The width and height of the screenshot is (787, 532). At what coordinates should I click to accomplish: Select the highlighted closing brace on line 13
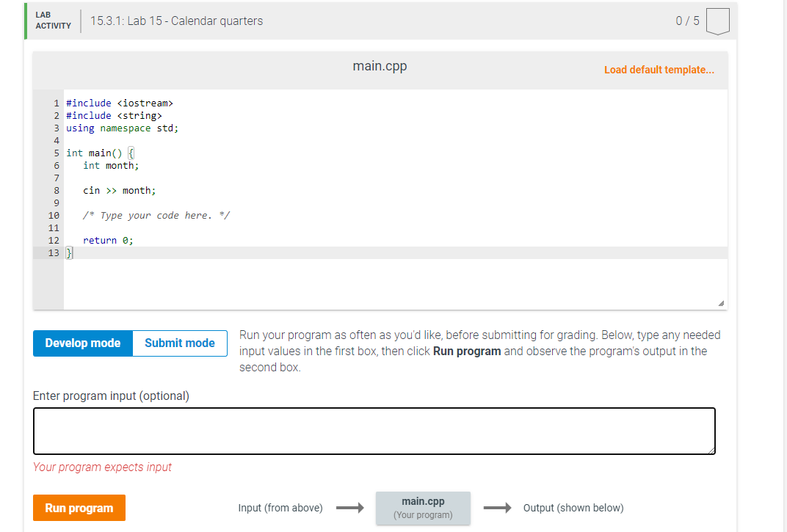click(x=68, y=252)
